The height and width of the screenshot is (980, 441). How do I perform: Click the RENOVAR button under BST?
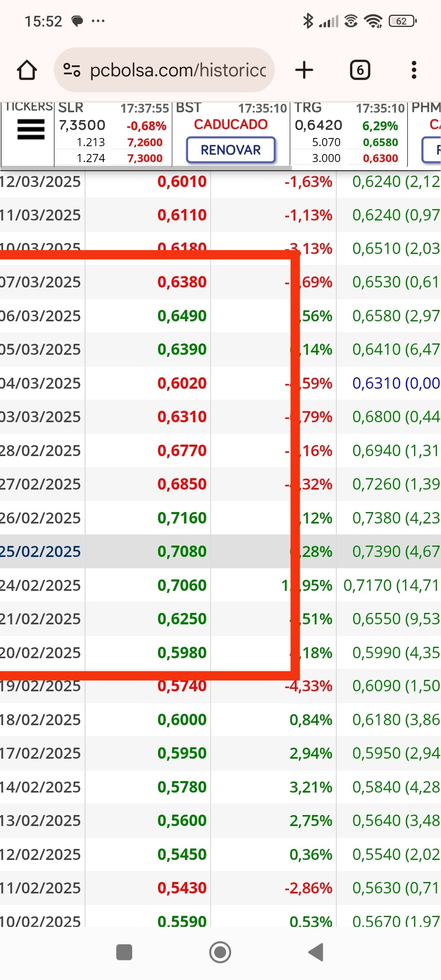click(x=231, y=150)
